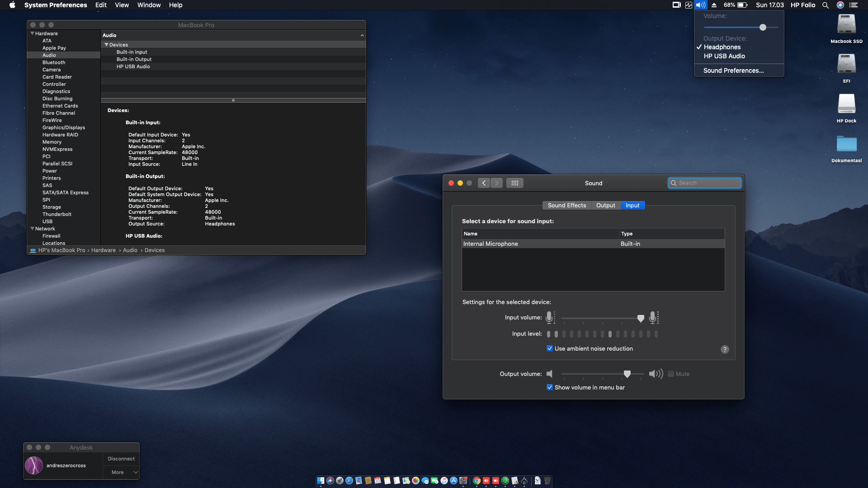This screenshot has height=488, width=868.
Task: Open the Edit menu
Action: click(x=101, y=5)
